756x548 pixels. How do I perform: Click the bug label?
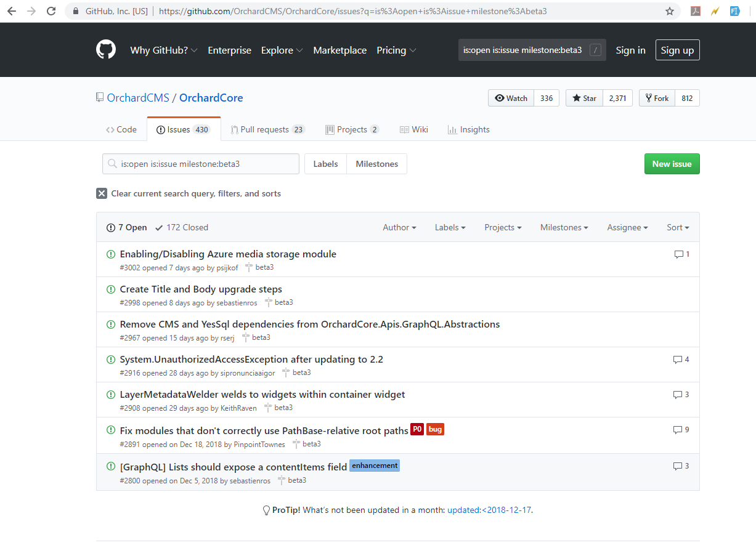coord(435,429)
